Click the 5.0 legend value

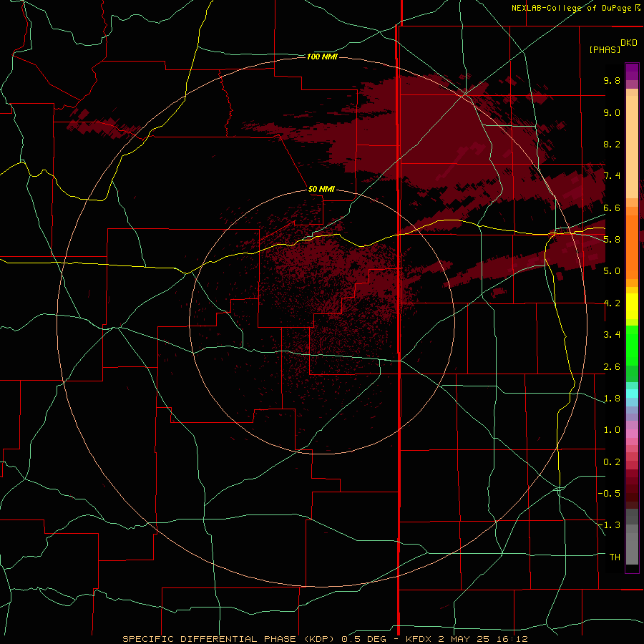(x=612, y=271)
